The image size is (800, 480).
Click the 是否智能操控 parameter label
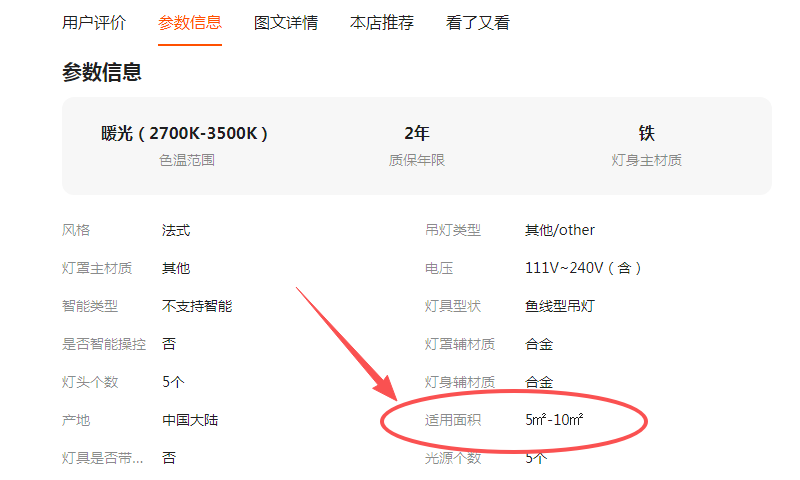pos(104,344)
